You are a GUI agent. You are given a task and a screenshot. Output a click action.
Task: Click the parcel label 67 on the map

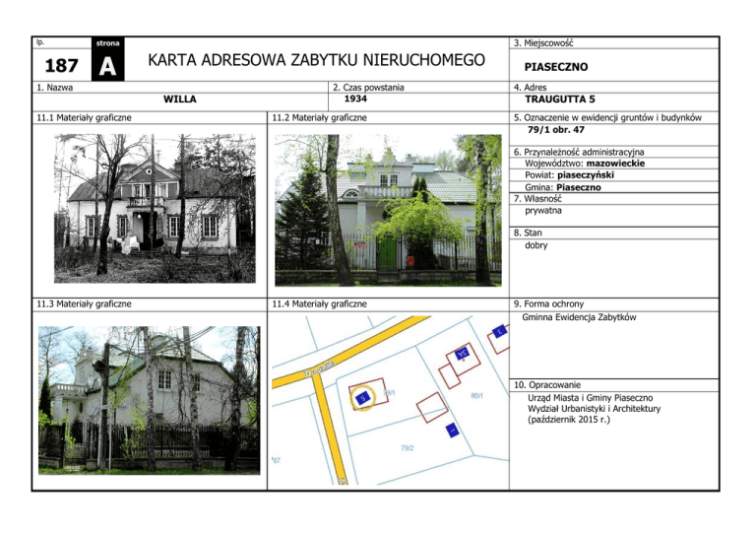[x=277, y=460]
